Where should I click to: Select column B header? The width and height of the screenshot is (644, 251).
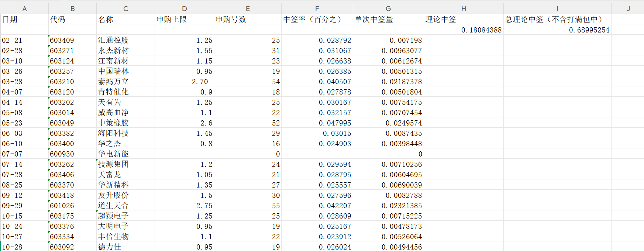pyautogui.click(x=72, y=8)
